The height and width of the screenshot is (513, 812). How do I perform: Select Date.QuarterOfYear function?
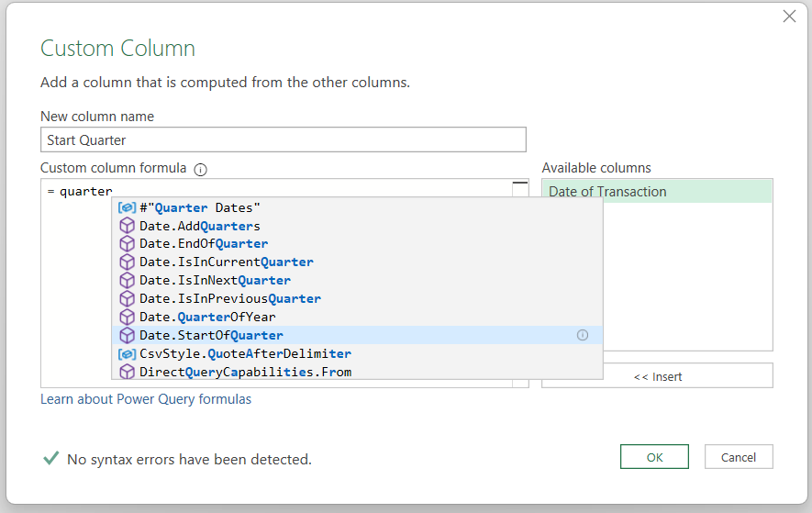click(x=357, y=318)
